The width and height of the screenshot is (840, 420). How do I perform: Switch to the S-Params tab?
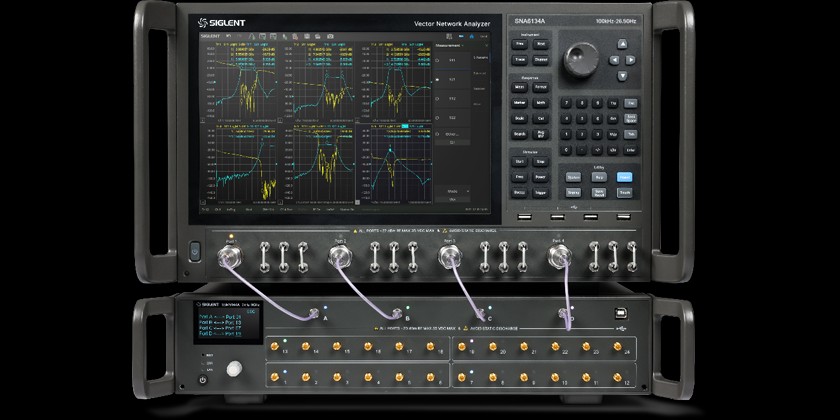(x=481, y=57)
